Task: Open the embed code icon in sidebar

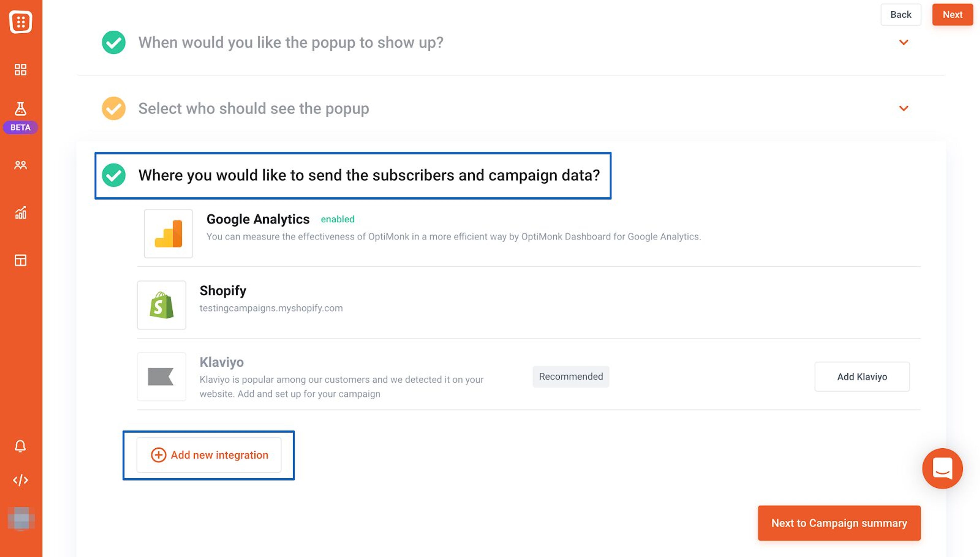Action: pyautogui.click(x=20, y=480)
